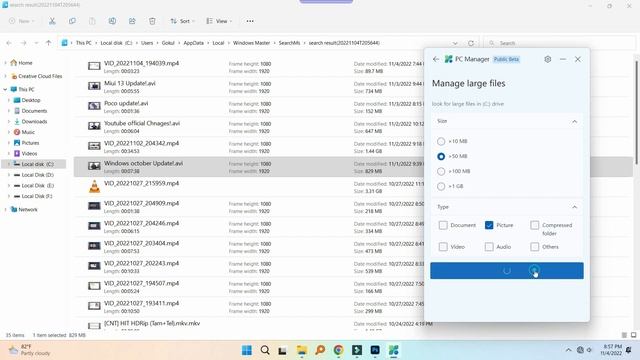
Task: Click the Copy icon in Explorer toolbar
Action: coord(72,21)
